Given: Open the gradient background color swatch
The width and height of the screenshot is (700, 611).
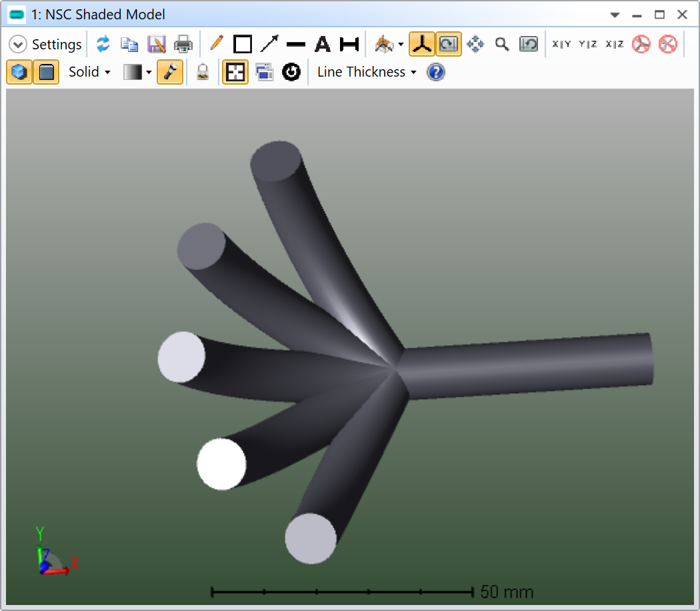Looking at the screenshot, I should tap(133, 72).
